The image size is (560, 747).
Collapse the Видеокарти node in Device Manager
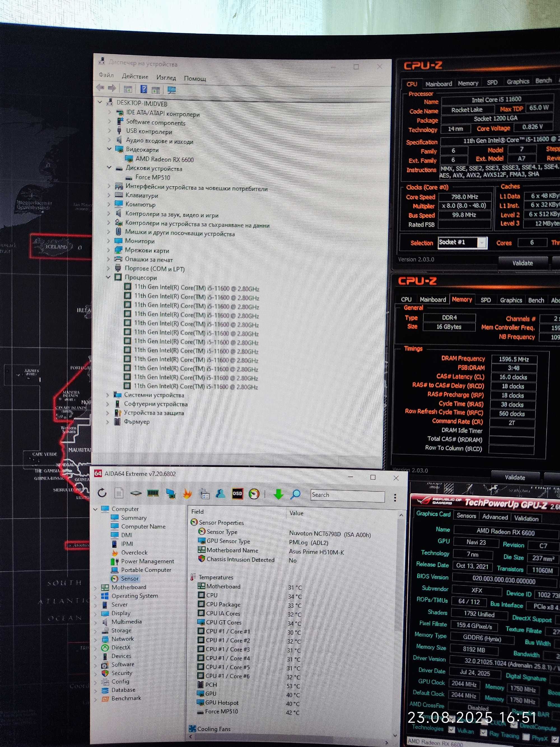109,149
